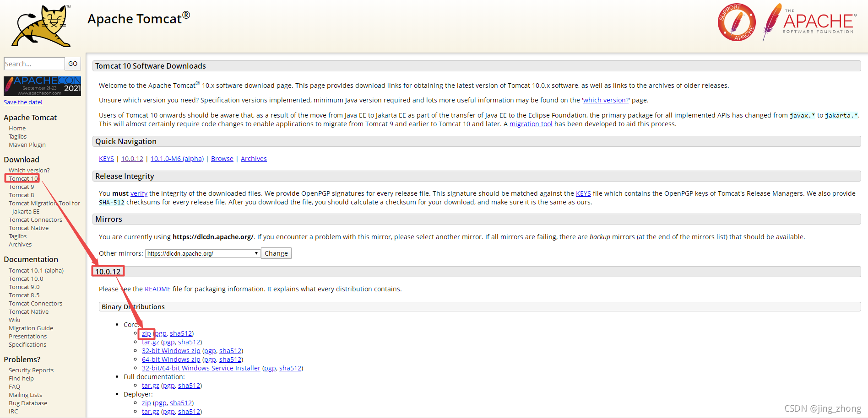Follow the 'Save the date!' link
The width and height of the screenshot is (868, 418).
(x=23, y=102)
